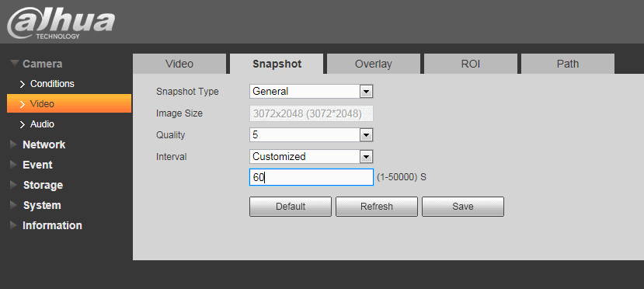Go to the Path tab

click(x=568, y=64)
